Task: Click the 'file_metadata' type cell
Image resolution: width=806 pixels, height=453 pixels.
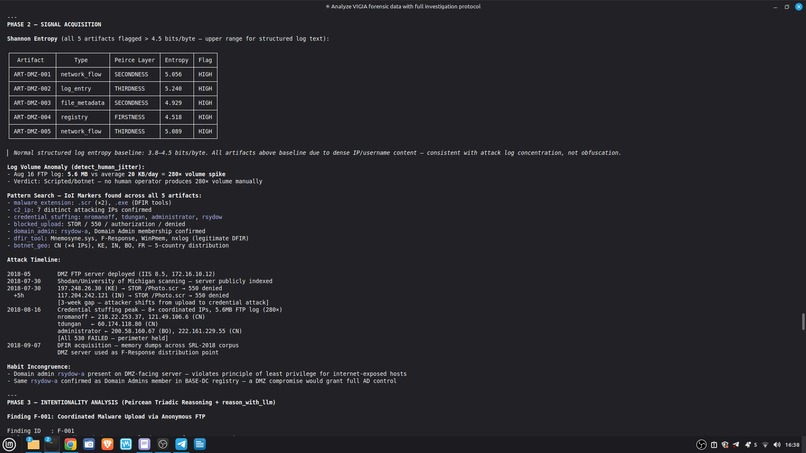Action: tap(82, 103)
